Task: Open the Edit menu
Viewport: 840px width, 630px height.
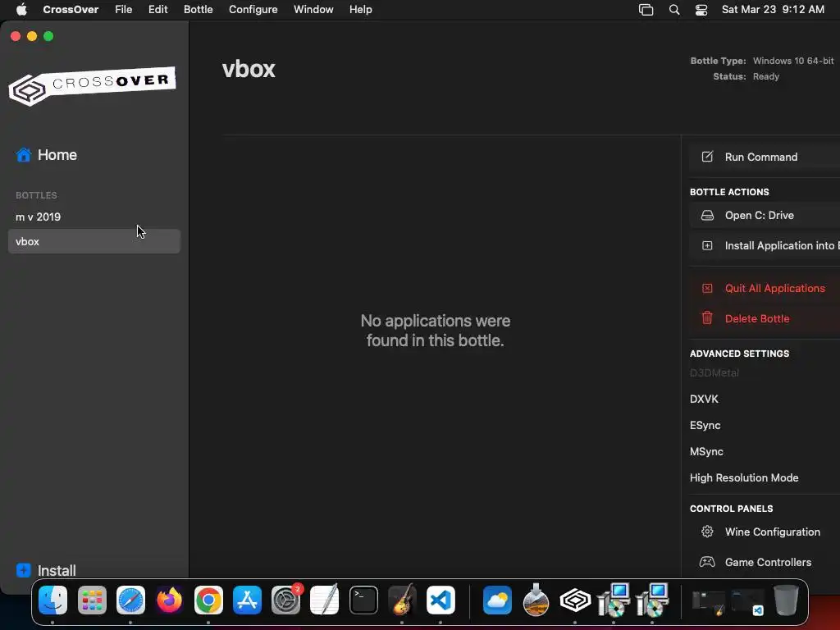Action: coord(158,9)
